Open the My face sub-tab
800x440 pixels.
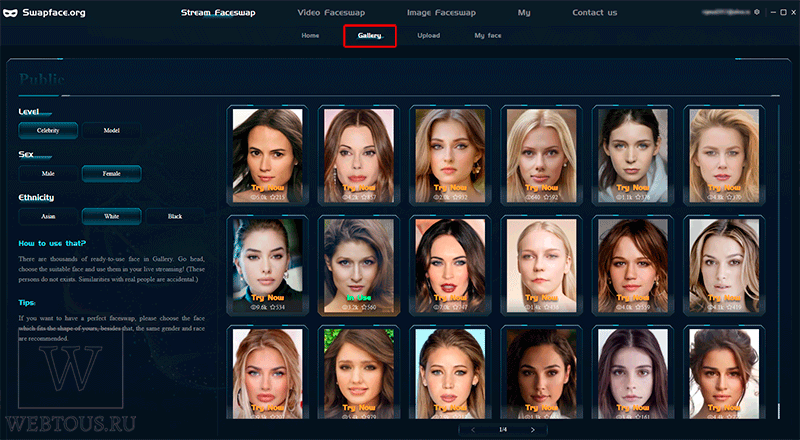(x=488, y=36)
